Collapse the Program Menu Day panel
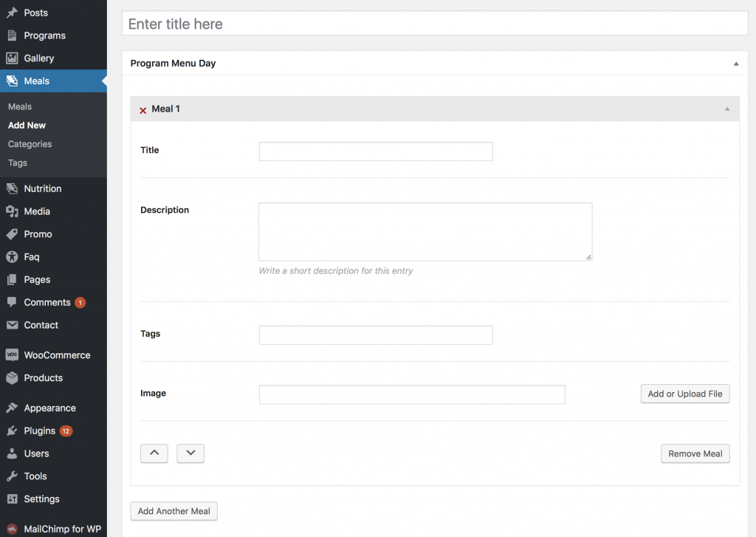 pyautogui.click(x=736, y=64)
